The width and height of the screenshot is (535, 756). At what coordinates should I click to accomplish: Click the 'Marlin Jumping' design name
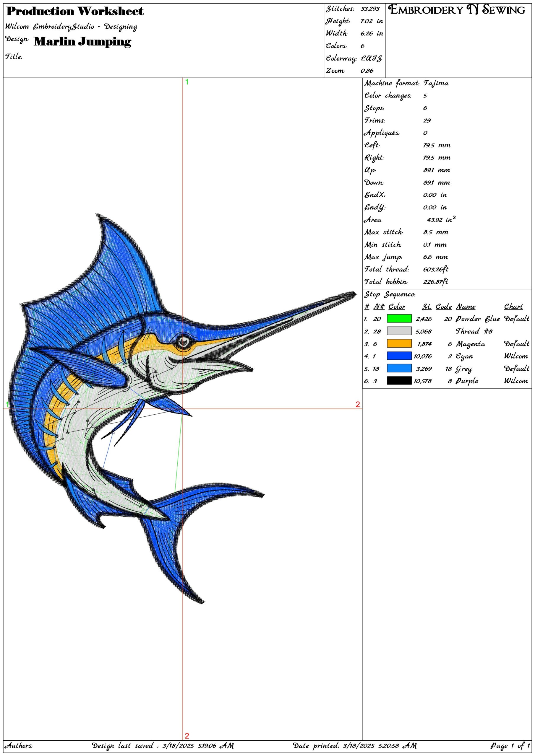[x=82, y=42]
